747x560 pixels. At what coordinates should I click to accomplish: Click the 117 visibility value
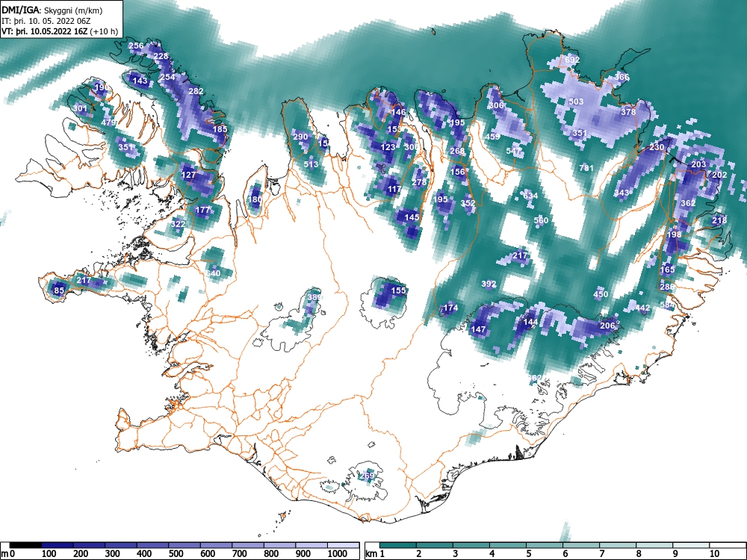pos(394,189)
